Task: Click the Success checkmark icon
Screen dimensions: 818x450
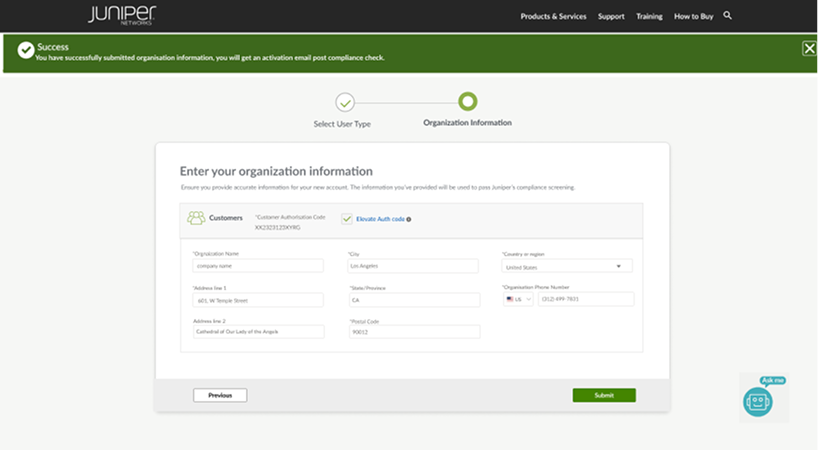Action: click(26, 50)
